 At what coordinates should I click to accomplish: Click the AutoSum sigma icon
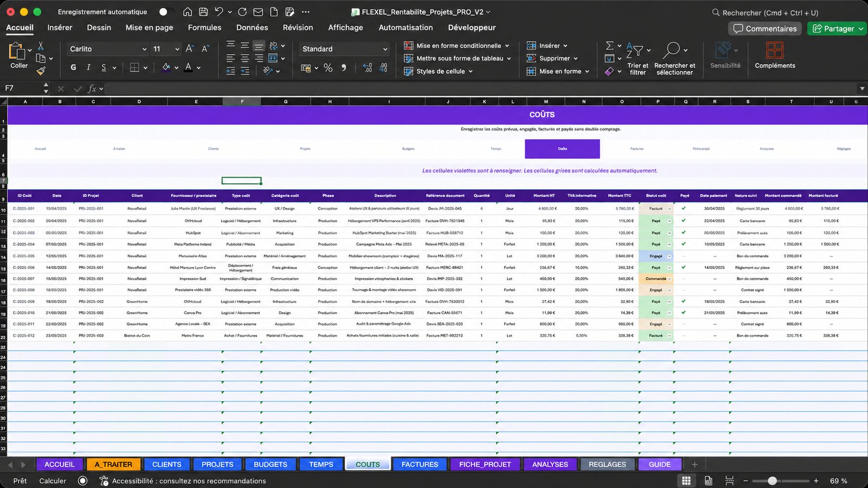(x=610, y=46)
